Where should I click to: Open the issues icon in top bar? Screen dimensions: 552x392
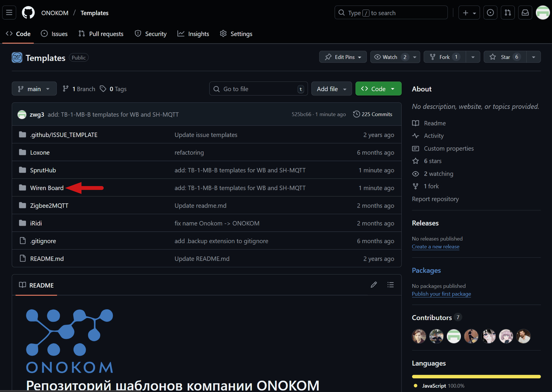[490, 13]
